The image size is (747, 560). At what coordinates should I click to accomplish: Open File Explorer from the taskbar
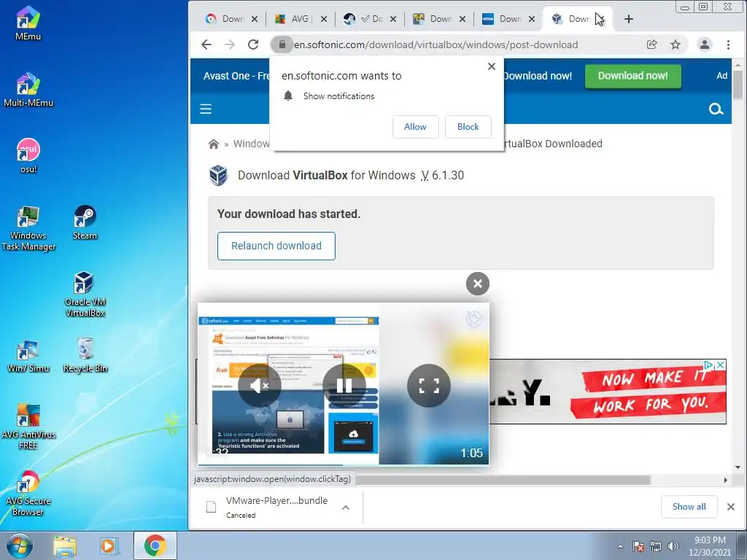(x=65, y=545)
